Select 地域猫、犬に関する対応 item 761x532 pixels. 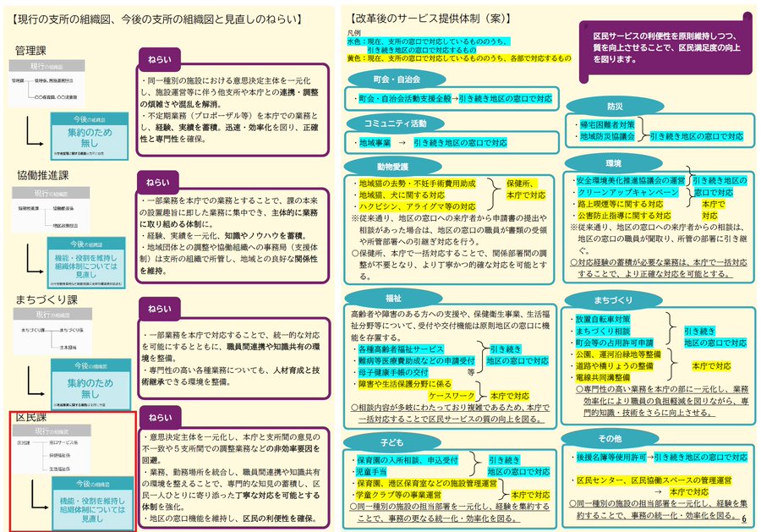pos(402,195)
